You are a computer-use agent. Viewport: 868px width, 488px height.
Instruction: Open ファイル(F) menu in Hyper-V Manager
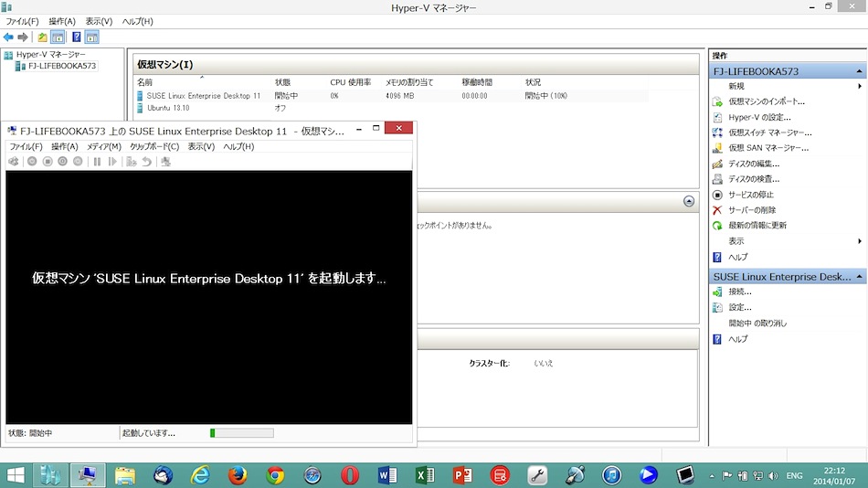[22, 21]
